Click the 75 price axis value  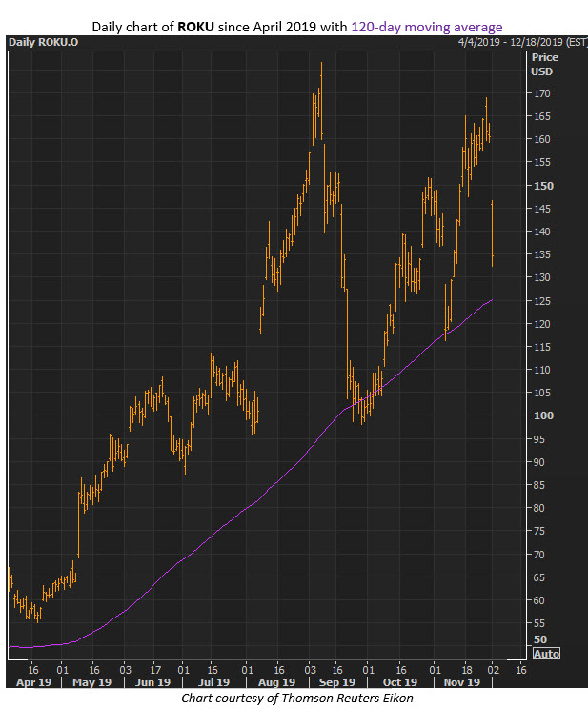[538, 531]
